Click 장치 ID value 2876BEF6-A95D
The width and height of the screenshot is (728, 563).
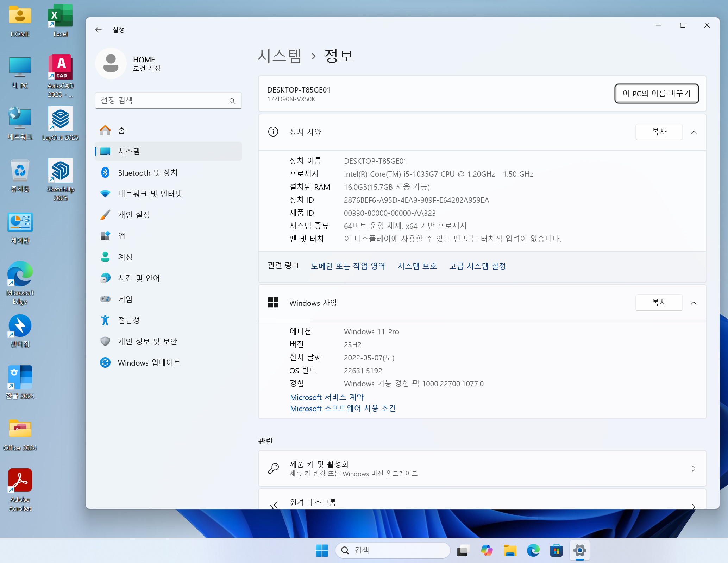416,200
